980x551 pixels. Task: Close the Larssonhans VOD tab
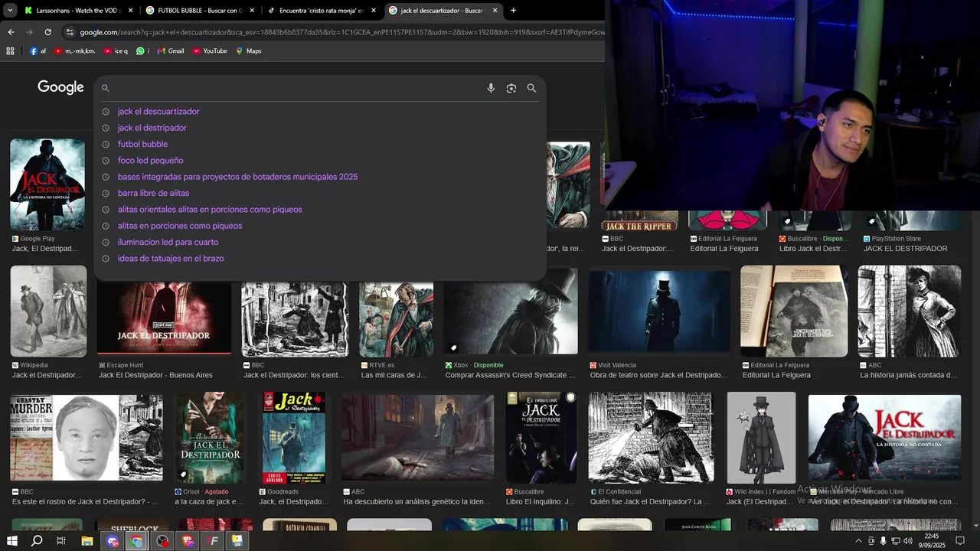click(130, 11)
